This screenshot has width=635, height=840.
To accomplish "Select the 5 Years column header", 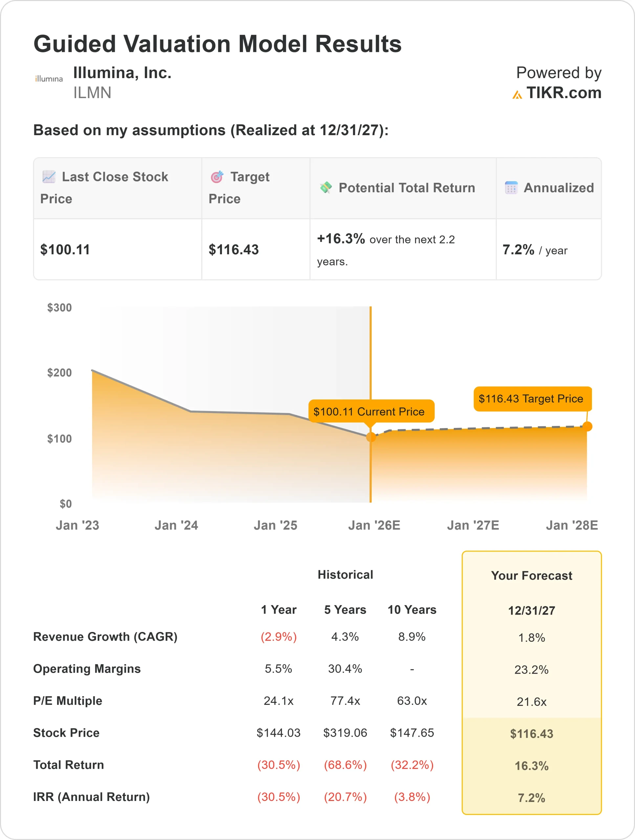I will [x=345, y=610].
